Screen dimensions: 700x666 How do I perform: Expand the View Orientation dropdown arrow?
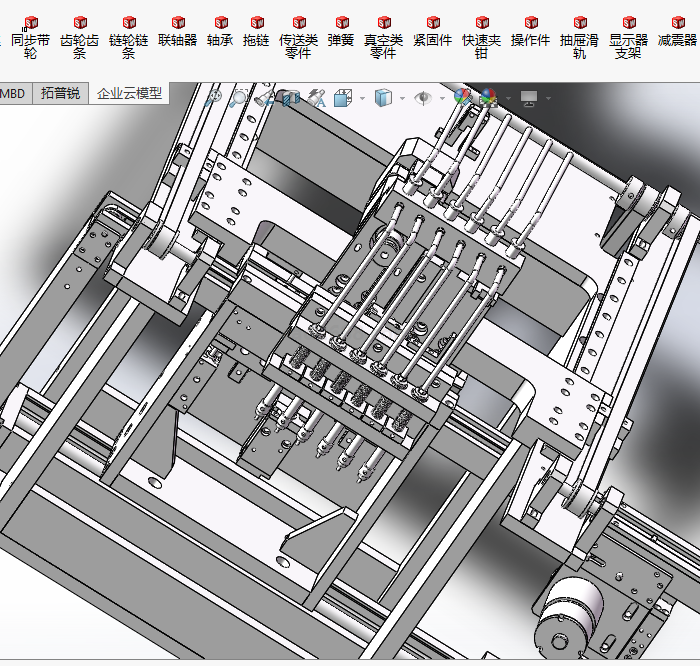pos(360,98)
